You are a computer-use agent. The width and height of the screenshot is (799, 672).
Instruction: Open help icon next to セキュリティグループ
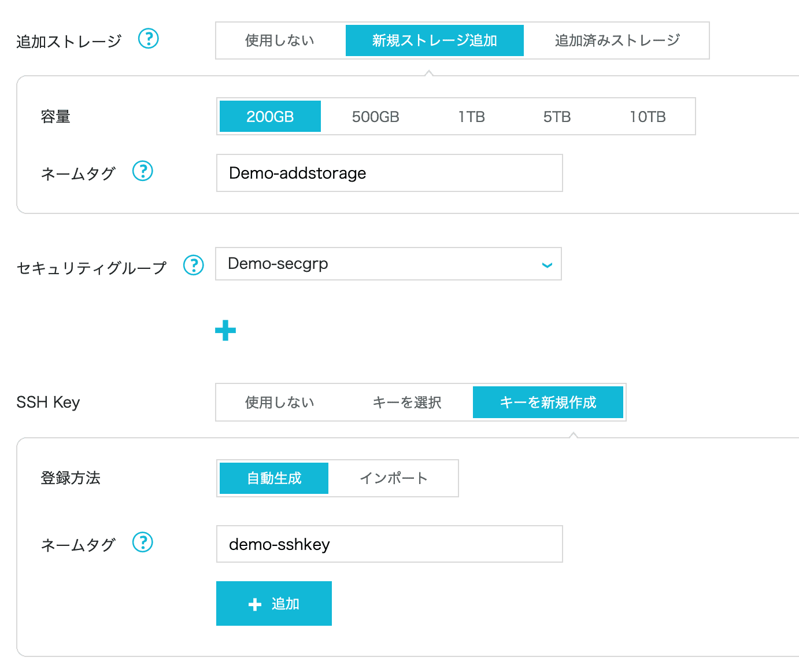194,265
